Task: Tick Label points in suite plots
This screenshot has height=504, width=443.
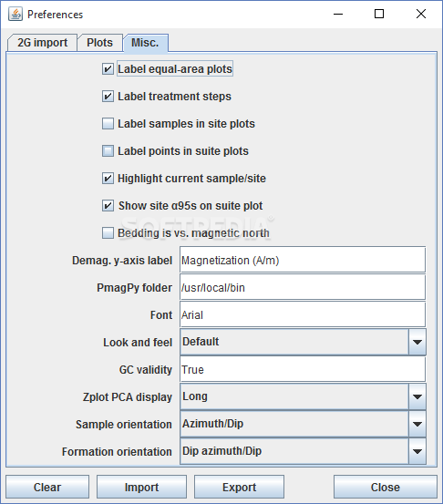Action: point(108,150)
